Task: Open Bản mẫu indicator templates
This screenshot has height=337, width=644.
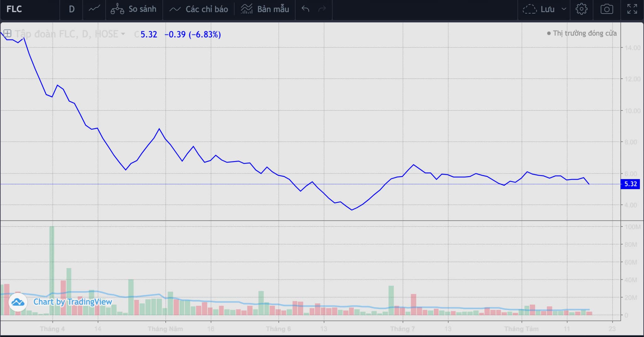Action: click(265, 9)
